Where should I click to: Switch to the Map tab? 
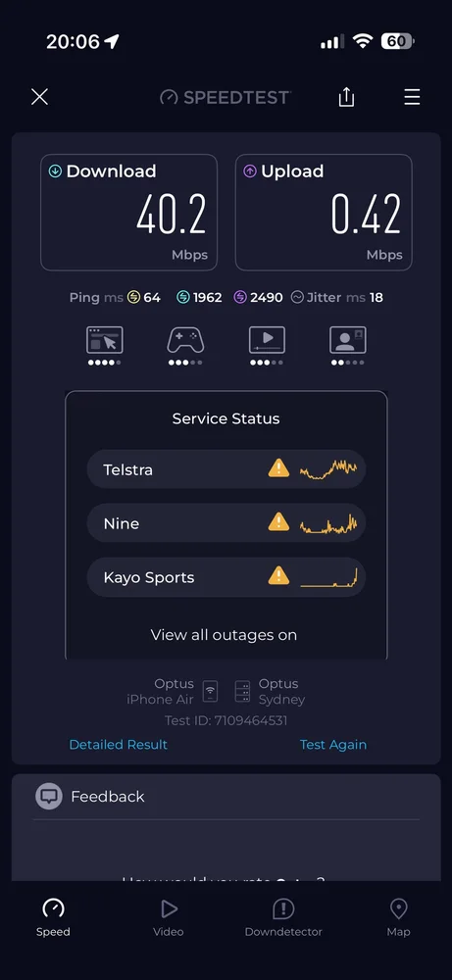398,917
